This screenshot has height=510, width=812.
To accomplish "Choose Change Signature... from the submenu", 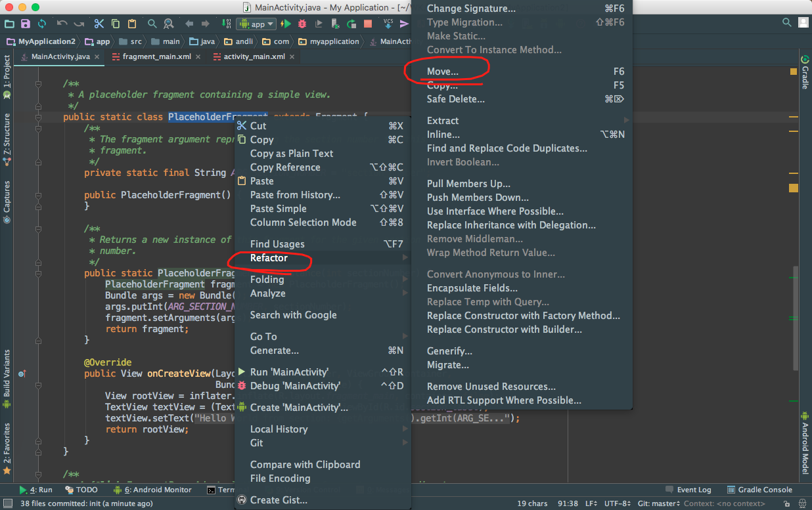I will click(x=522, y=9).
